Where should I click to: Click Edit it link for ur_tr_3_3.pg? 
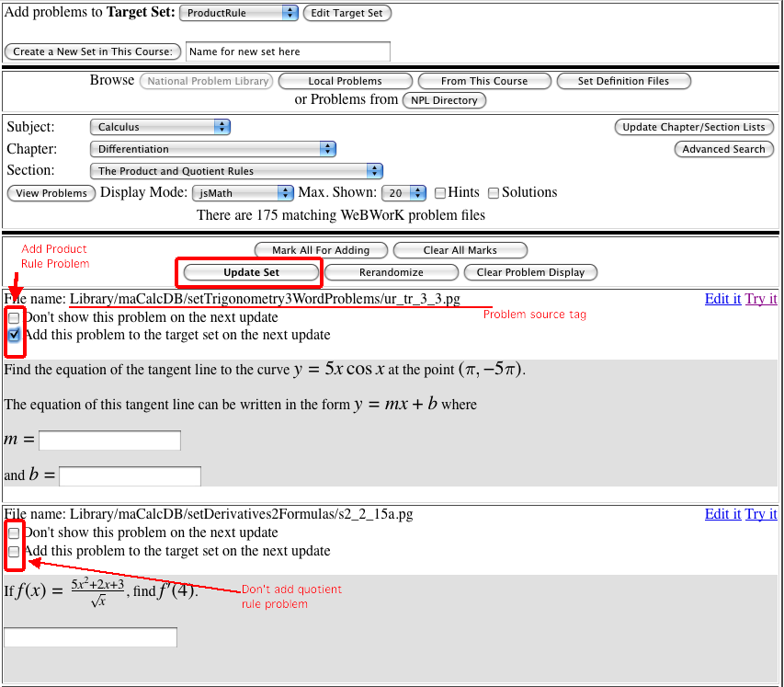pyautogui.click(x=722, y=299)
